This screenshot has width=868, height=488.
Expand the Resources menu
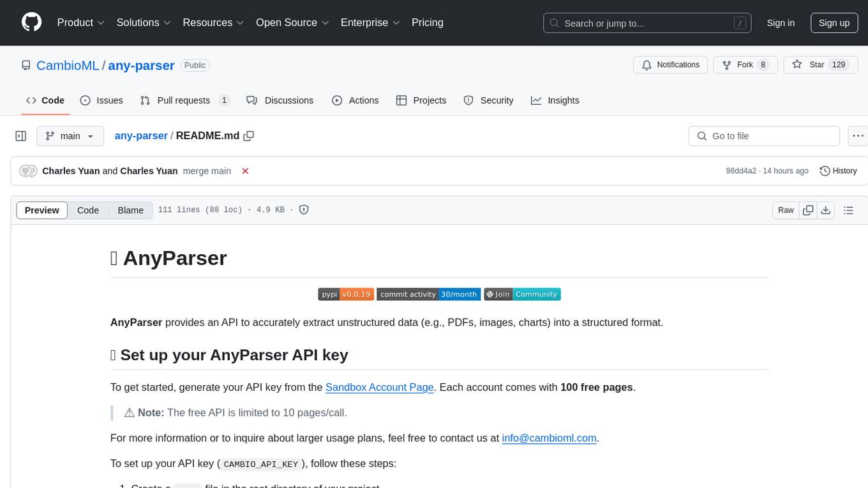click(x=213, y=22)
